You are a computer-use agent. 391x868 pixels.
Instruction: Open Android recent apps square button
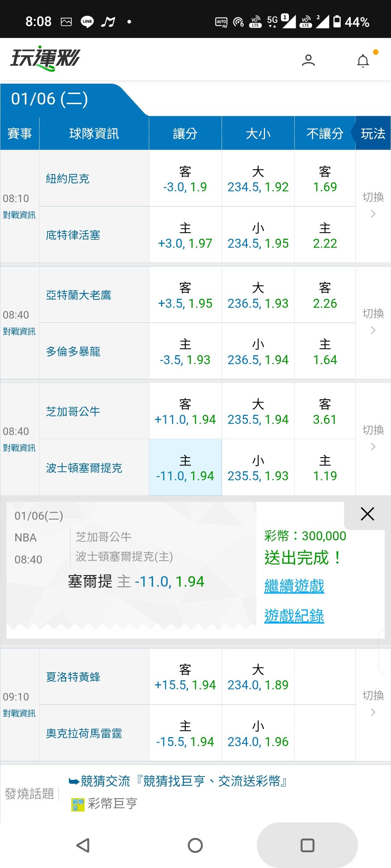coord(307,845)
